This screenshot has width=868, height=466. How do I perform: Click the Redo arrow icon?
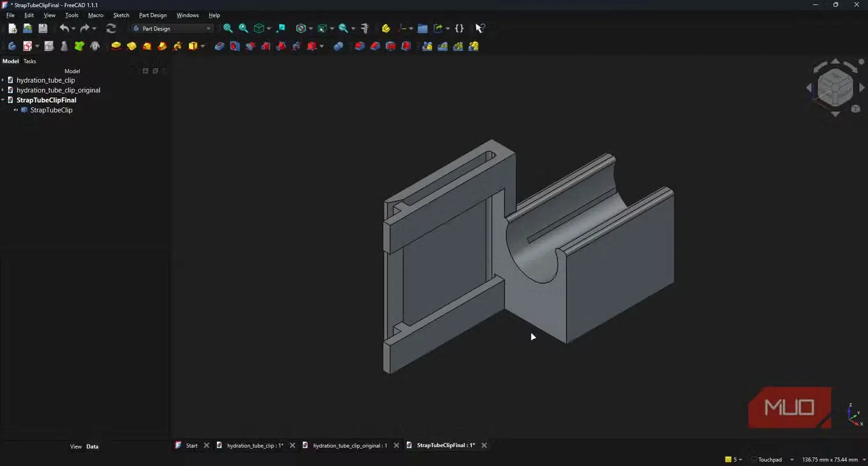pyautogui.click(x=85, y=28)
